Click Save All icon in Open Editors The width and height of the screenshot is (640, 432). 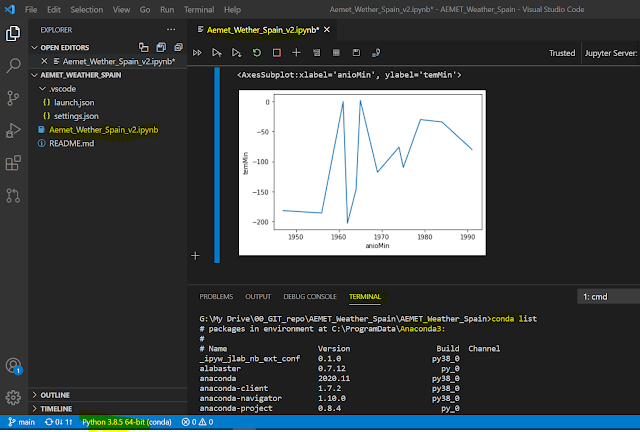click(x=161, y=47)
